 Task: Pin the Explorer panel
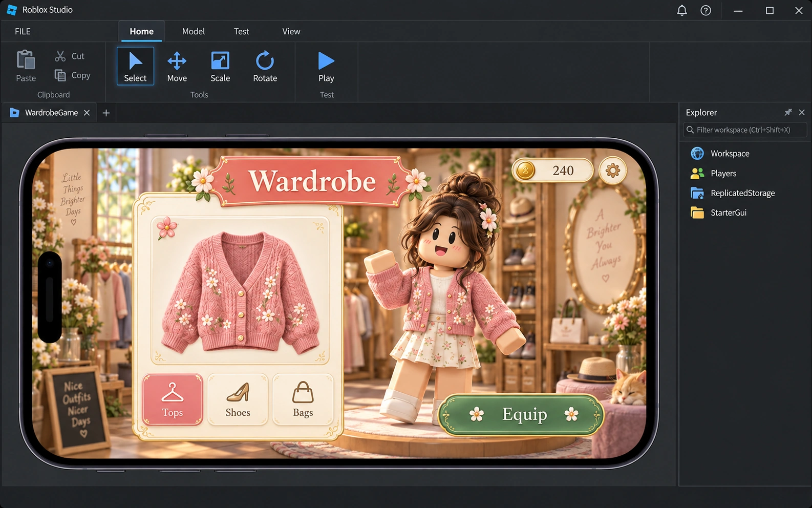(x=788, y=112)
